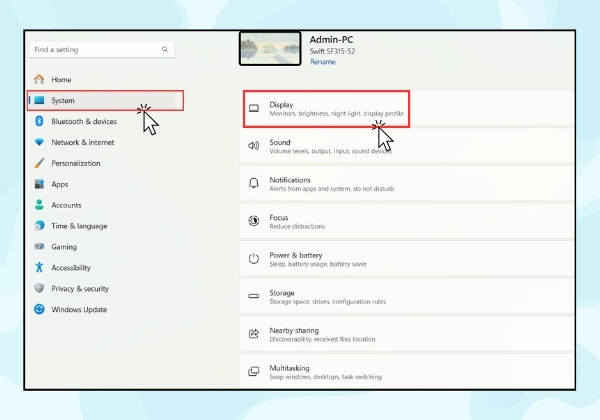The width and height of the screenshot is (600, 420).
Task: Open Nearby sharing title
Action: [x=294, y=330]
